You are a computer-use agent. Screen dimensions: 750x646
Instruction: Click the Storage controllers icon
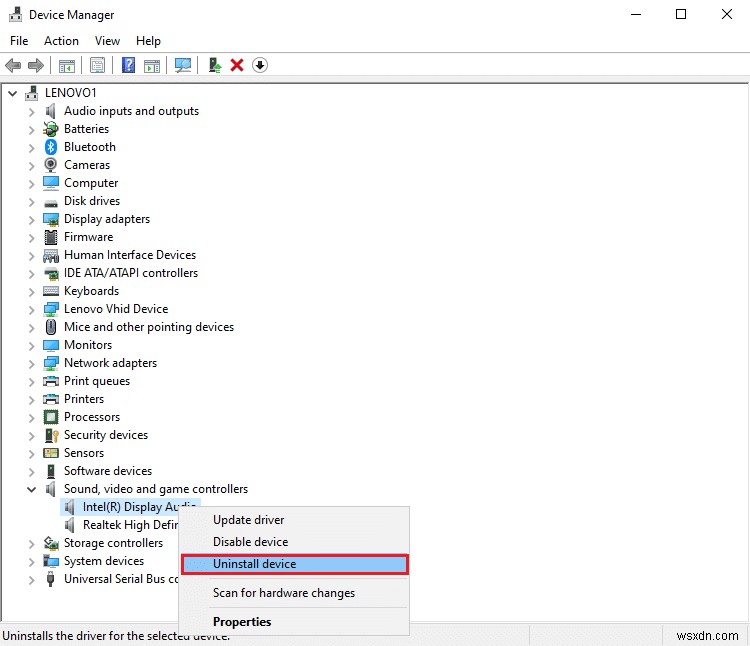pos(51,543)
